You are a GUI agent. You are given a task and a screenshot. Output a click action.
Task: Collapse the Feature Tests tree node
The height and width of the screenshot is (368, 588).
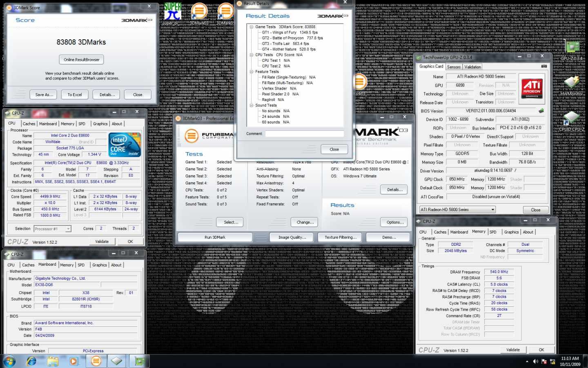point(252,72)
